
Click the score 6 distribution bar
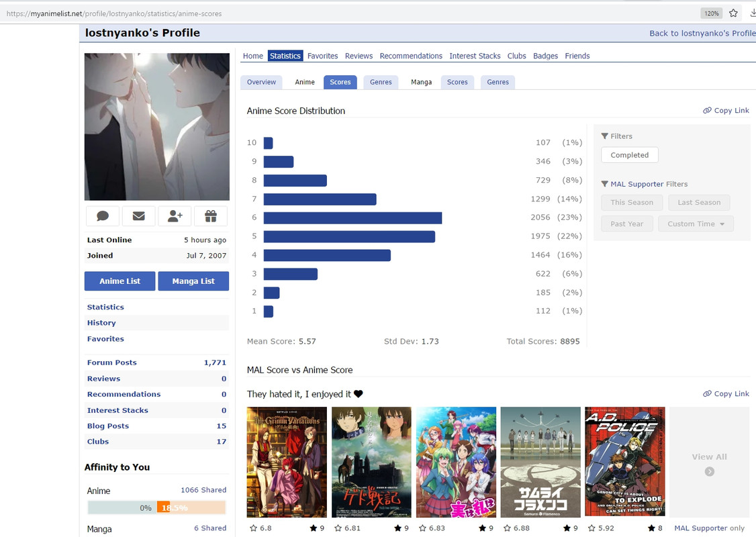(x=353, y=218)
